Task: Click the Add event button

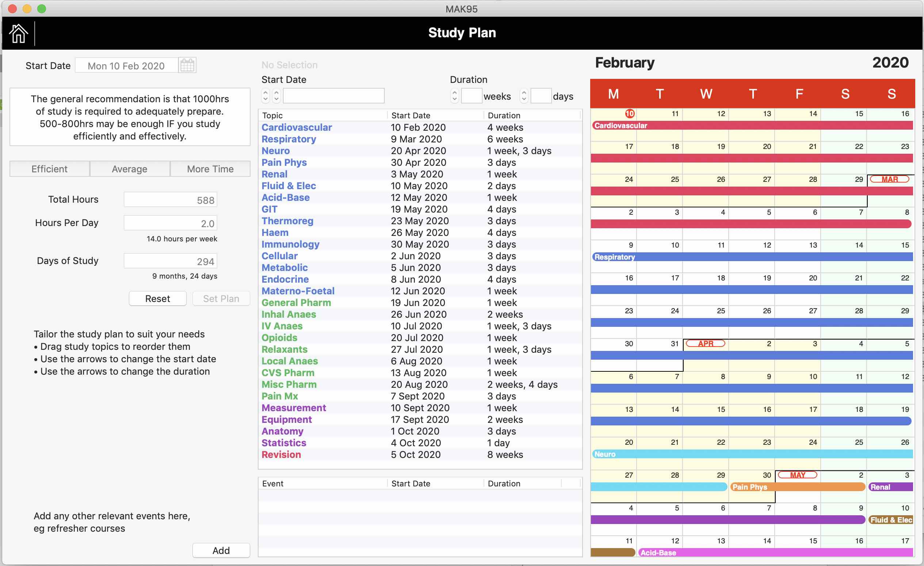Action: click(x=221, y=550)
